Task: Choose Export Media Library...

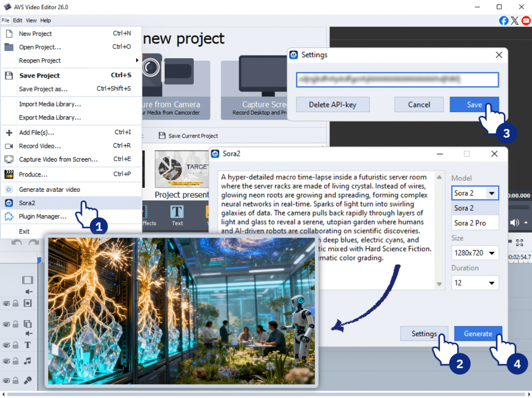Action: tap(71, 118)
